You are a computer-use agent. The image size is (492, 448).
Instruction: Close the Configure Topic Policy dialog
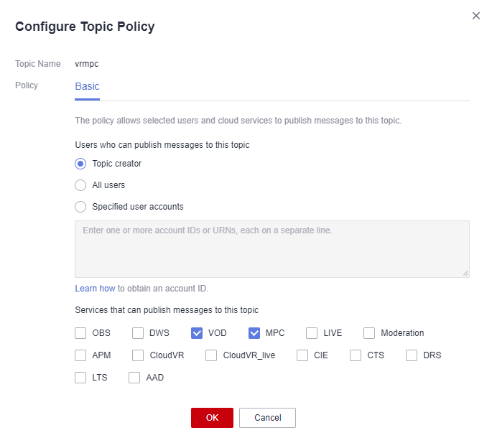pyautogui.click(x=476, y=16)
